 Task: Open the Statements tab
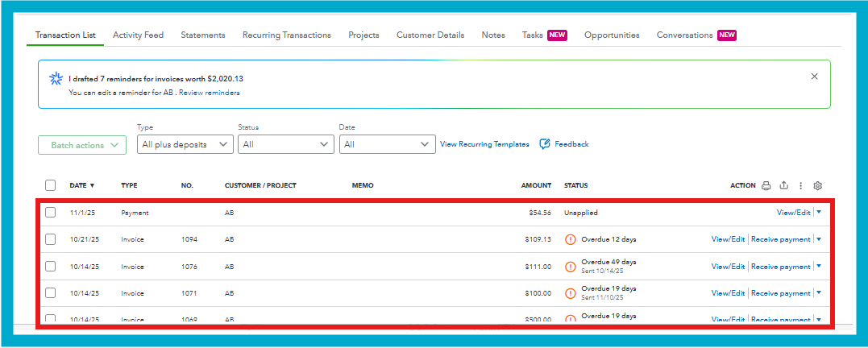pos(202,35)
